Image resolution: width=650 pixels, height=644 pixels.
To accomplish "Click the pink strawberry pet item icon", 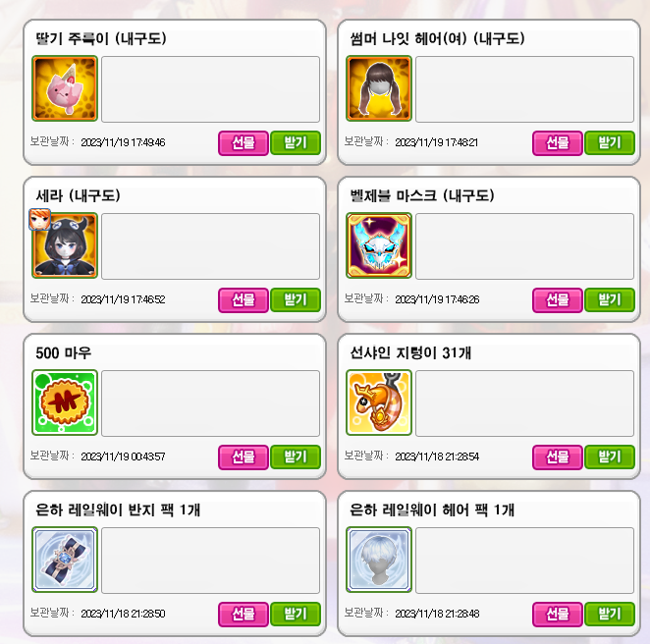I will 65,88.
